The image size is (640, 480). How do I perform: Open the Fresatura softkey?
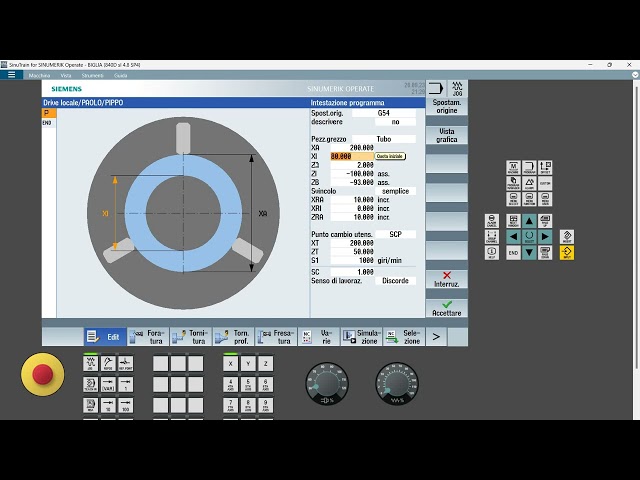coord(276,337)
